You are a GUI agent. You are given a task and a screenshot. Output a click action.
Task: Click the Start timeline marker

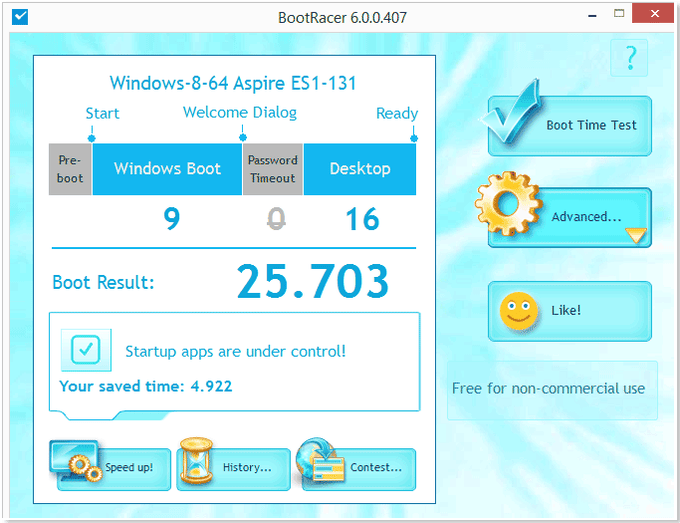[x=92, y=138]
